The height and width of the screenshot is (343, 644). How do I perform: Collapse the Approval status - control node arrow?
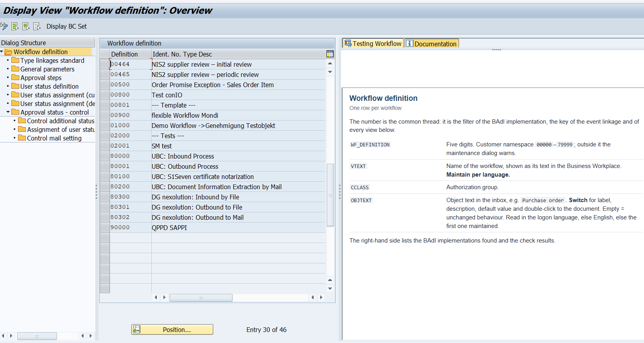click(x=8, y=112)
